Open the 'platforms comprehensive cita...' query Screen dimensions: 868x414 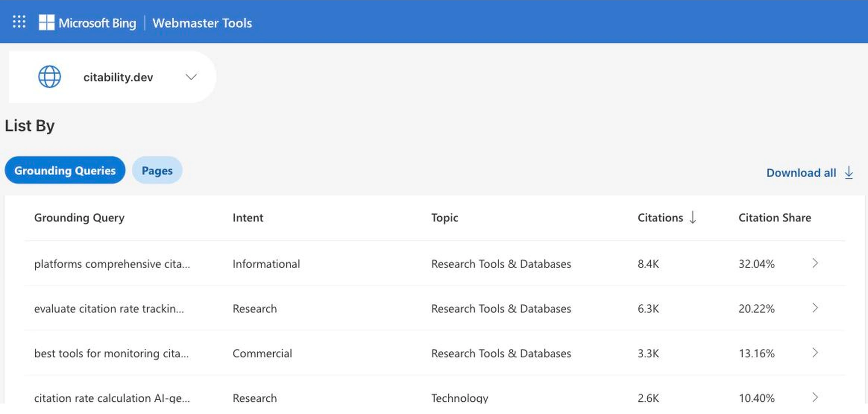pos(112,264)
